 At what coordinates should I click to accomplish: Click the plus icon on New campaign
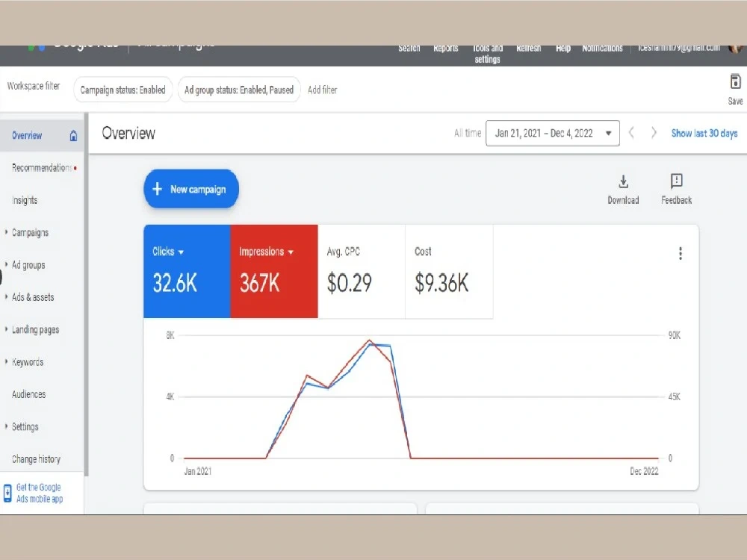(157, 189)
